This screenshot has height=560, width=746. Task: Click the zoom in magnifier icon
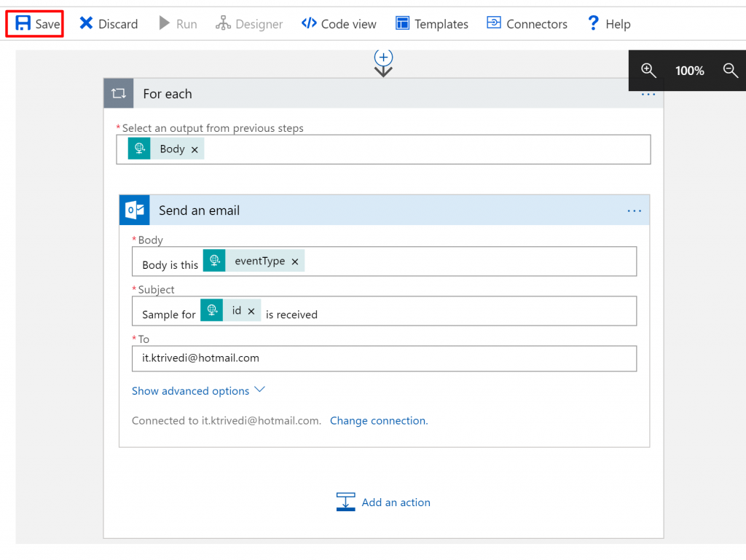(x=648, y=71)
